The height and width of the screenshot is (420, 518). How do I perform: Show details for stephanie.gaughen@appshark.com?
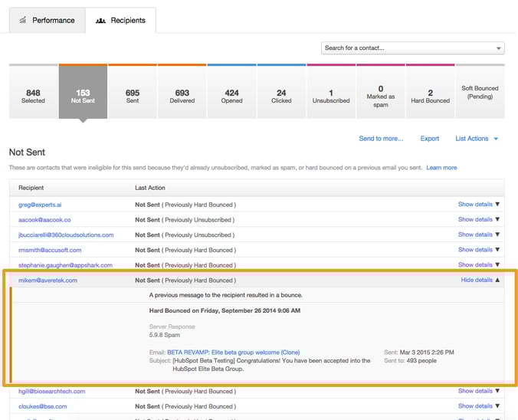[x=479, y=264]
